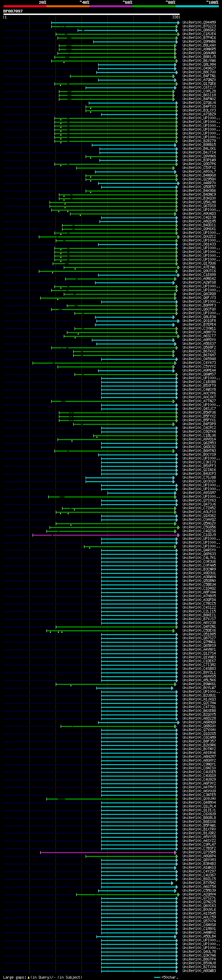Click hit label UniRef100_B2RZ79
Image resolution: width=222 pixels, height=980 pixels.
pos(199,141)
